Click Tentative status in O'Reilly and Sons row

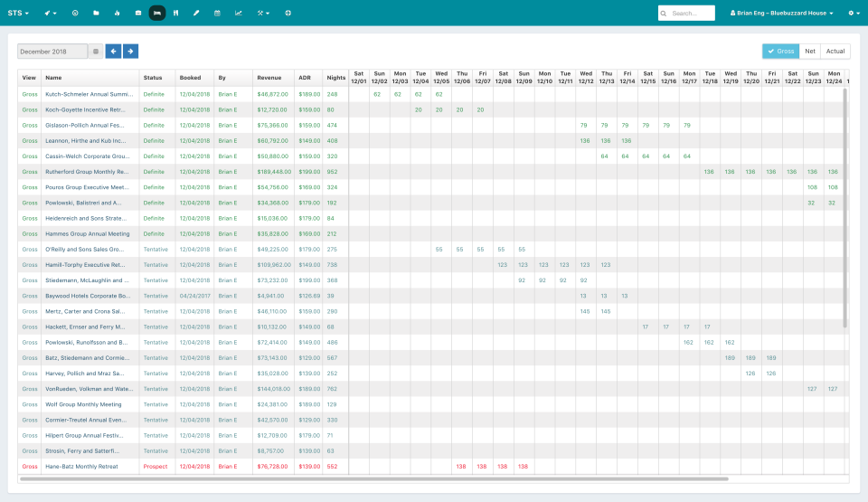tap(156, 250)
